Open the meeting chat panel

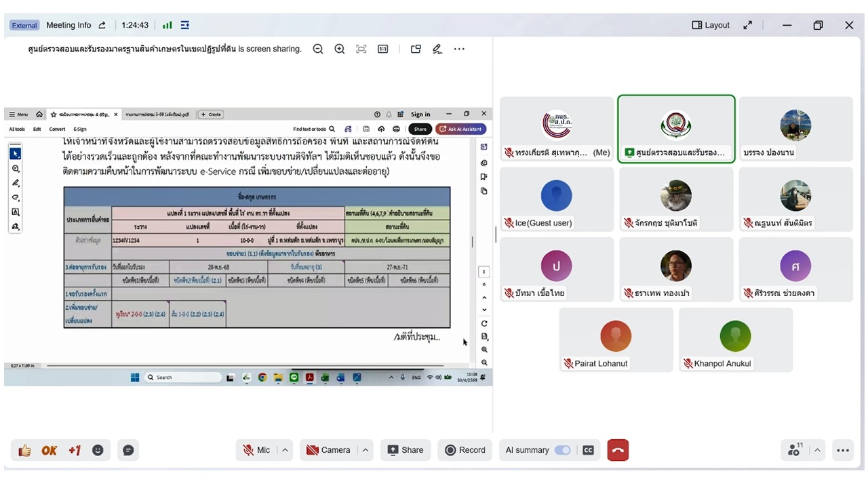tap(128, 450)
